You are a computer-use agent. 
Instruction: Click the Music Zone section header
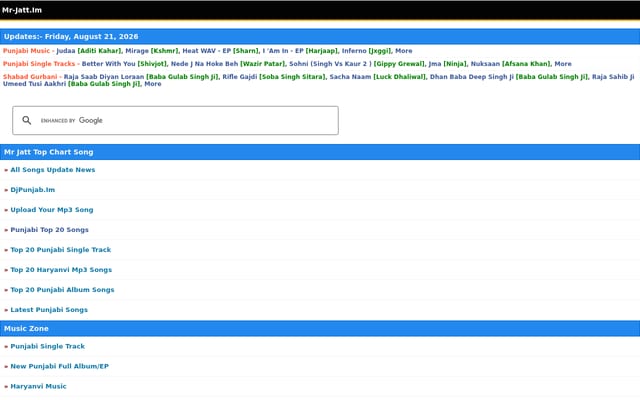[x=320, y=329]
